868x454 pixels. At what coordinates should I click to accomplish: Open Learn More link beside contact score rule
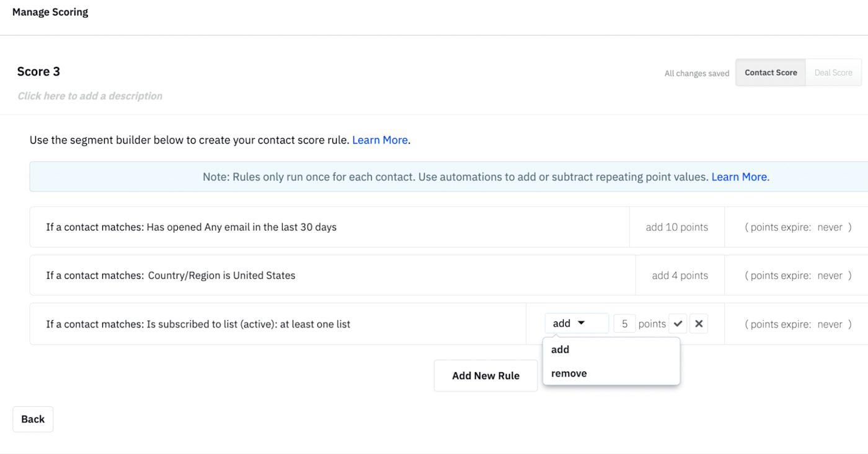tap(379, 140)
